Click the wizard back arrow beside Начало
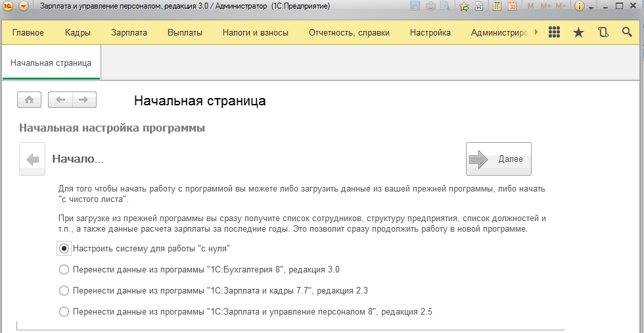This screenshot has height=333, width=644. point(32,159)
